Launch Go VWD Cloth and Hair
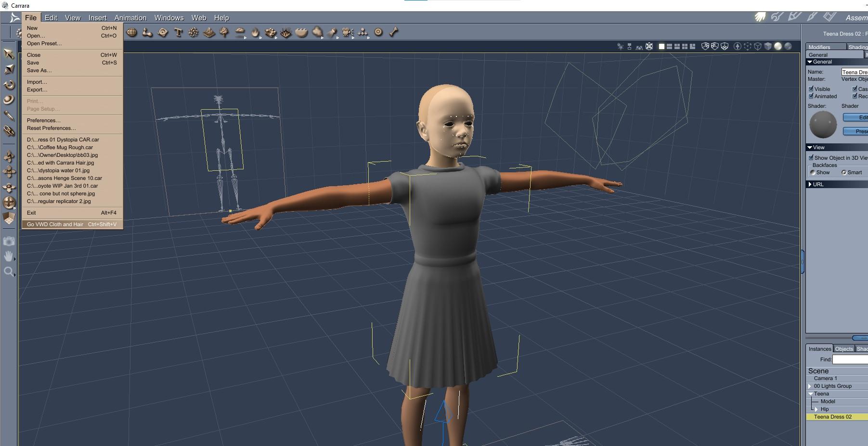The width and height of the screenshot is (868, 446). 72,224
